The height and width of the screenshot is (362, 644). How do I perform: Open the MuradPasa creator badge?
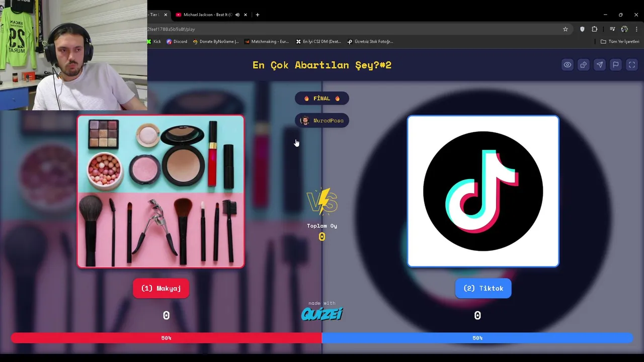(322, 121)
